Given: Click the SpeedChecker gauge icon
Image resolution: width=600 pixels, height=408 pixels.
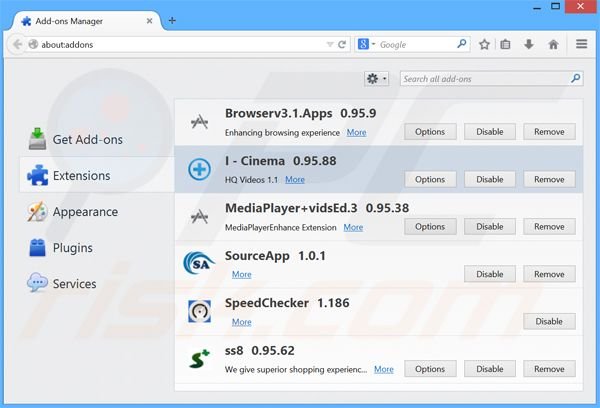Looking at the screenshot, I should [199, 311].
